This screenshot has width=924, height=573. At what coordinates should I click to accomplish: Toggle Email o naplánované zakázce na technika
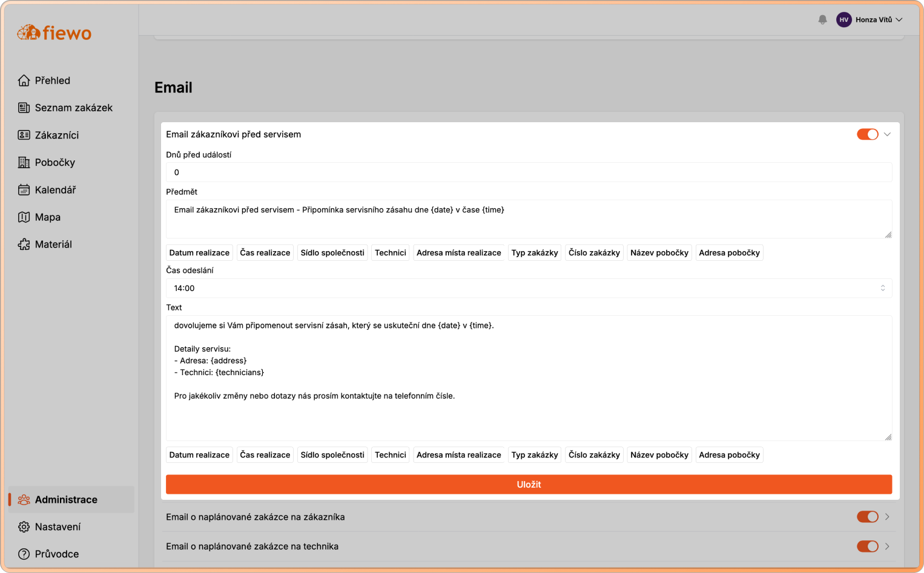(867, 546)
